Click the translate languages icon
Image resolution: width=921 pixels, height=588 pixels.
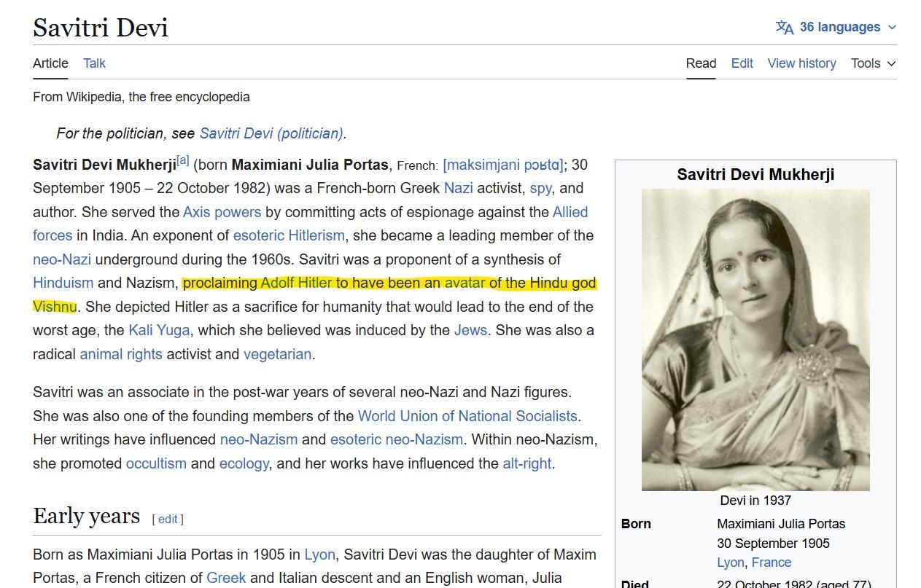[785, 28]
